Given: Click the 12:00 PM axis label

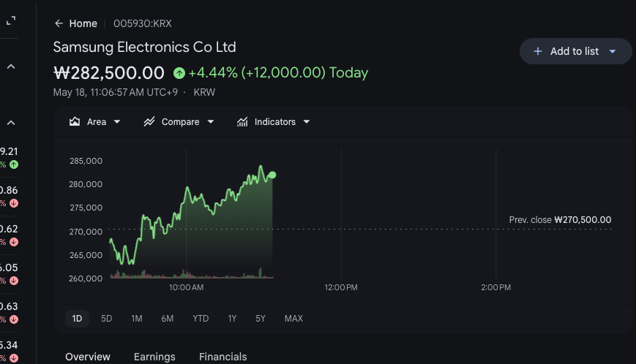Looking at the screenshot, I should point(341,287).
